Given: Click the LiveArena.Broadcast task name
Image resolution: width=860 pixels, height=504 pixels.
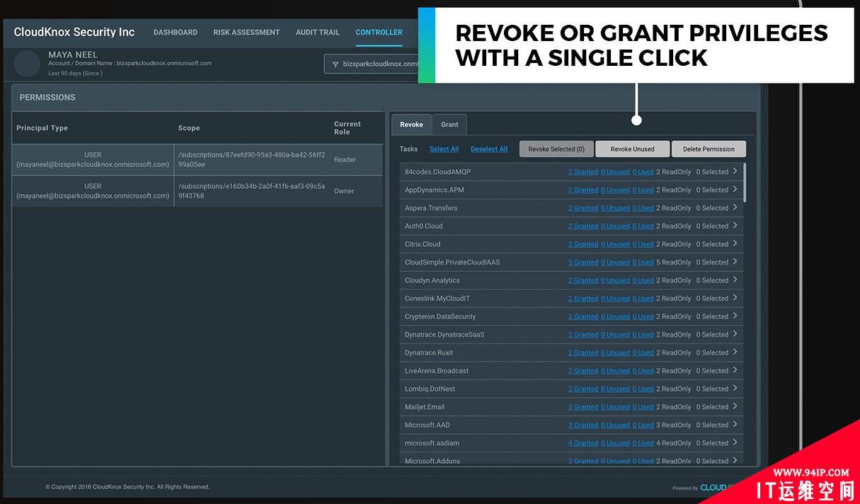Looking at the screenshot, I should coord(437,371).
